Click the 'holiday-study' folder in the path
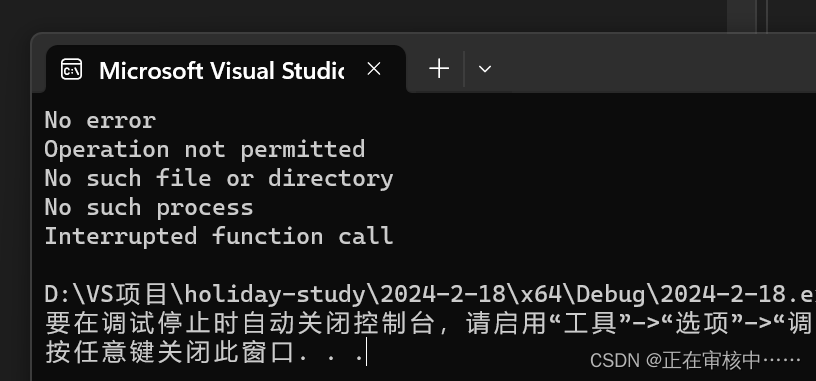 click(275, 295)
